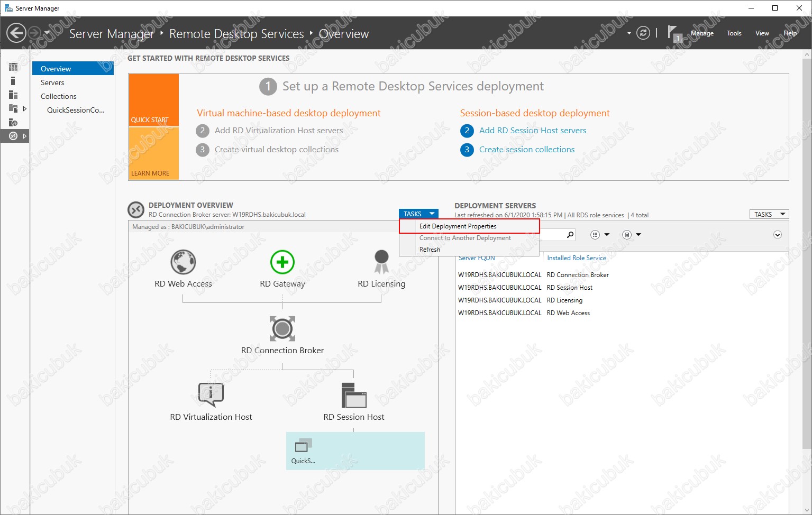
Task: Click the RD Connection Broker icon
Action: [x=282, y=329]
